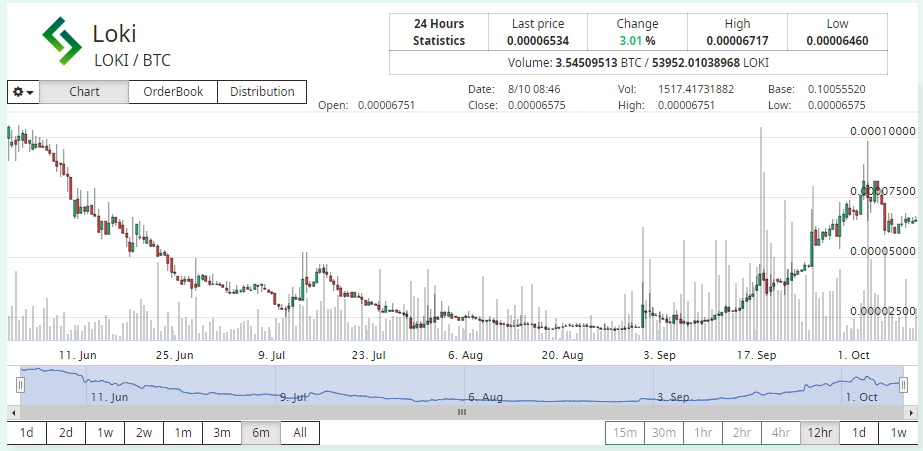Switch to the OrderBook tab

click(173, 92)
